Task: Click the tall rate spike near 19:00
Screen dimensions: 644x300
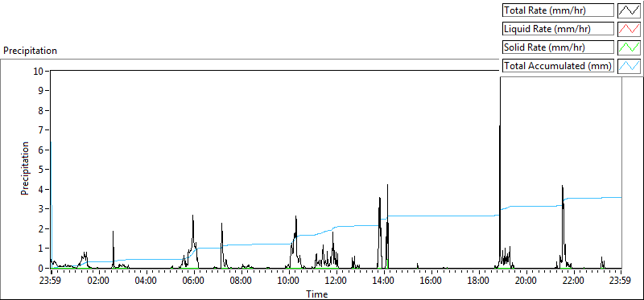Action: (500, 164)
